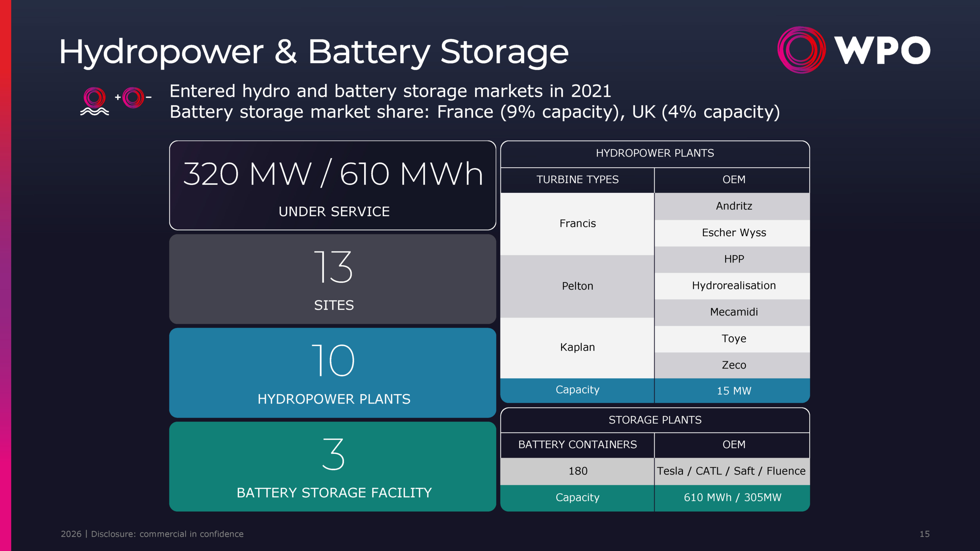
Task: Select the Hydrorealisation OEM row
Action: coord(733,286)
